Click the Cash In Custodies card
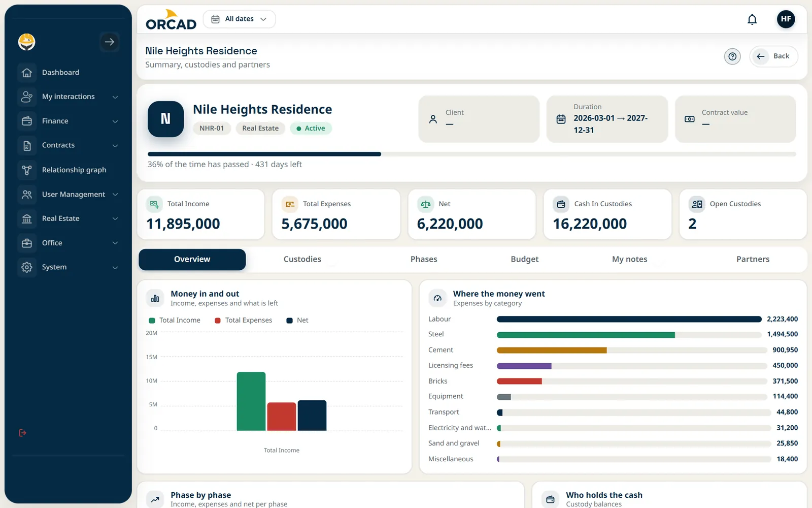 (607, 214)
